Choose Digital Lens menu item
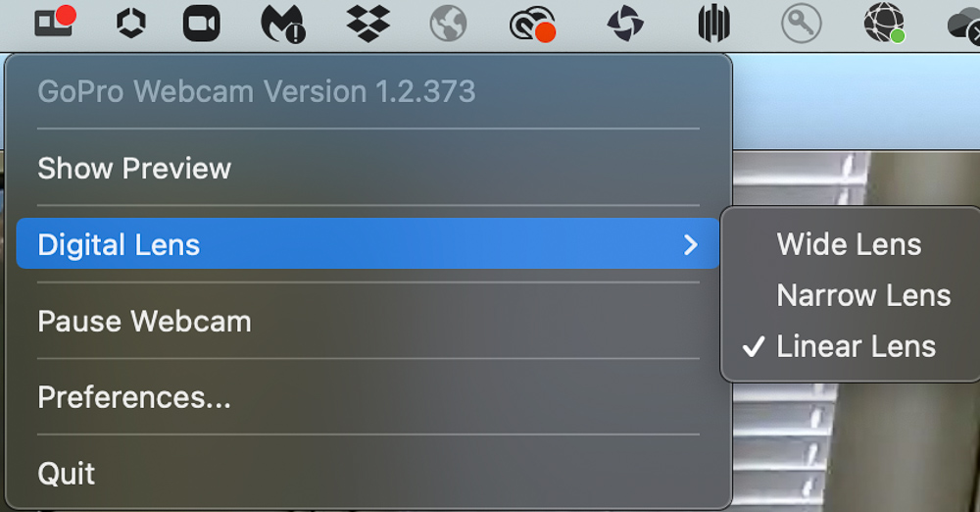980x512 pixels. [367, 243]
